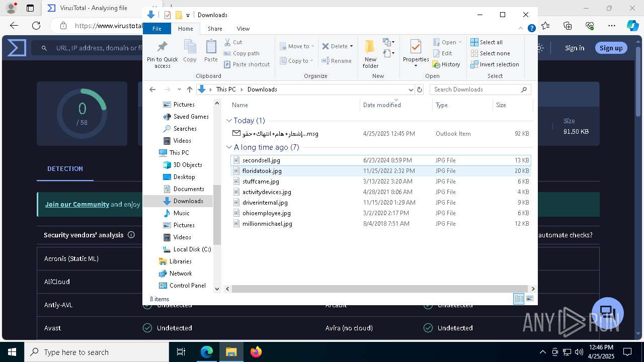Switch to the View ribbon tab

[243, 29]
